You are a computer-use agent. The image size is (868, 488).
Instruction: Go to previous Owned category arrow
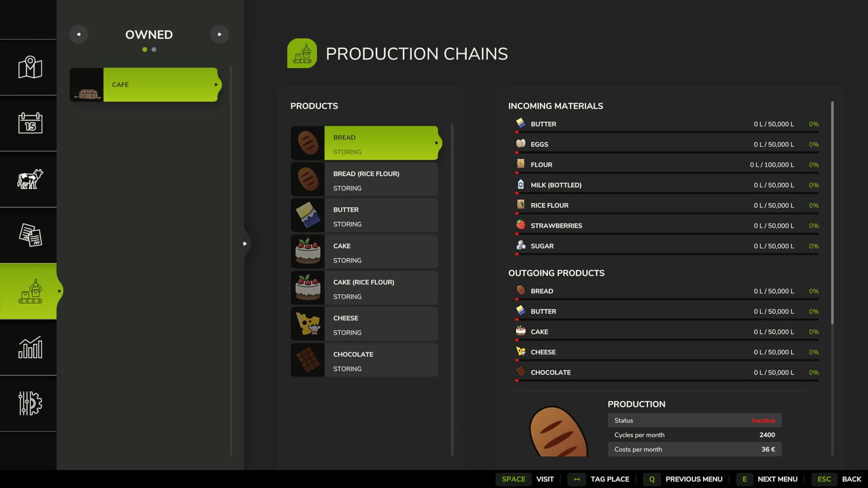[79, 34]
